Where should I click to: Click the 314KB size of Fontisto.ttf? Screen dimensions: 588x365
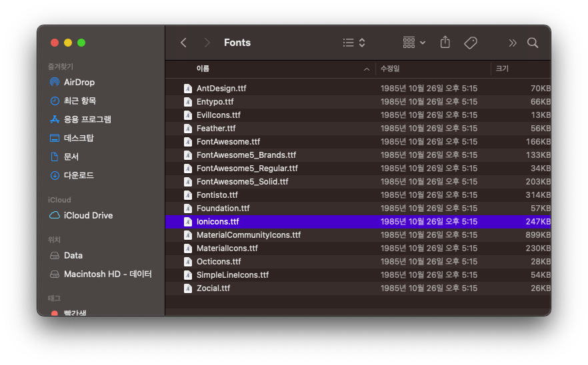(x=538, y=195)
